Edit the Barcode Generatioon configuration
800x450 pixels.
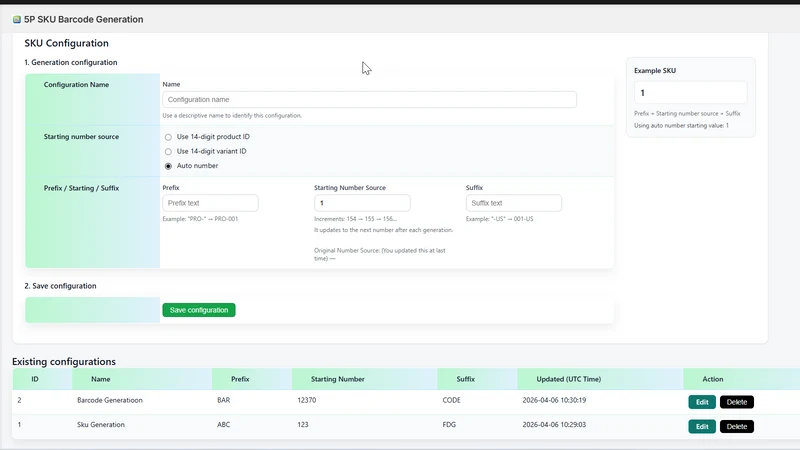coord(702,402)
